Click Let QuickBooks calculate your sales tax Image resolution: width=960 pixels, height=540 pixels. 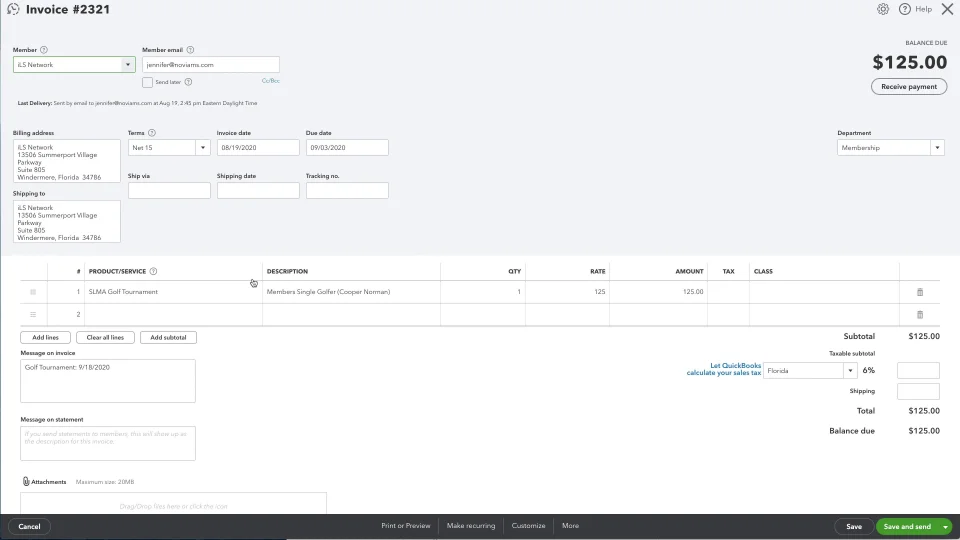[x=724, y=369]
